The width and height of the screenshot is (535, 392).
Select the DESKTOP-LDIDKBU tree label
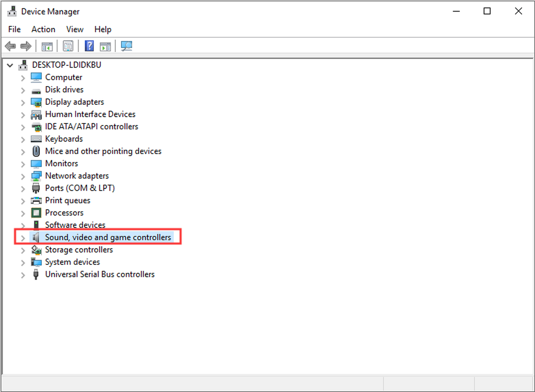[66, 65]
